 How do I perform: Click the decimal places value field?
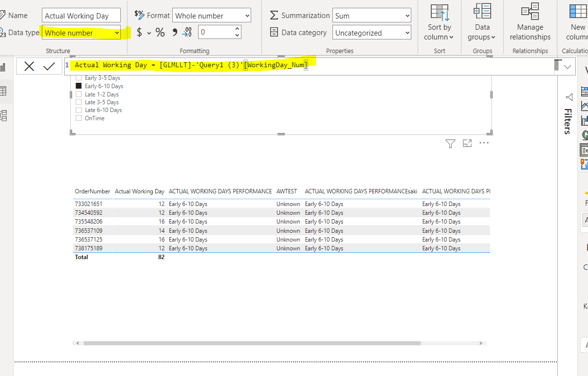coord(216,33)
